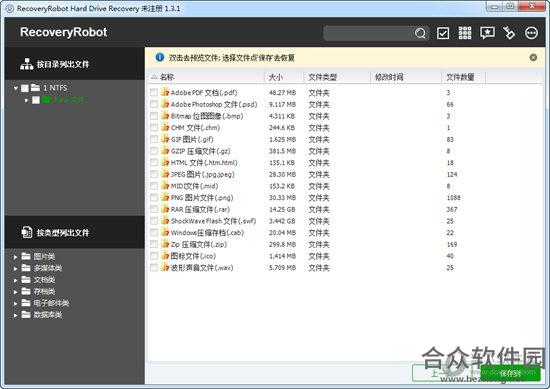Close the yellow hint banner

(533, 58)
